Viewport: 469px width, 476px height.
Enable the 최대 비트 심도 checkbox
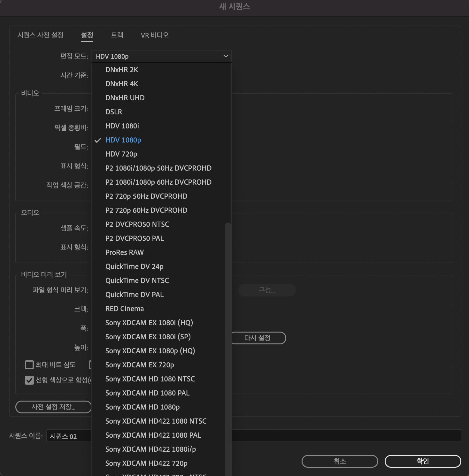(29, 365)
